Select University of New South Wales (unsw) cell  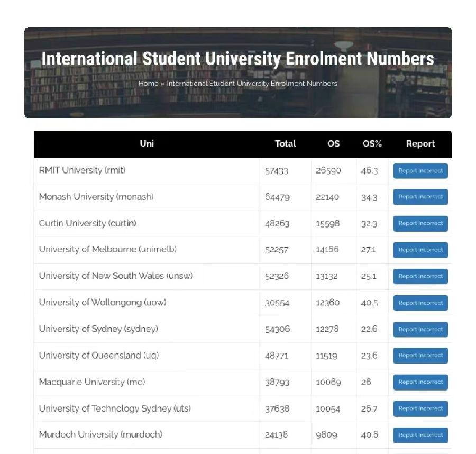[147, 276]
